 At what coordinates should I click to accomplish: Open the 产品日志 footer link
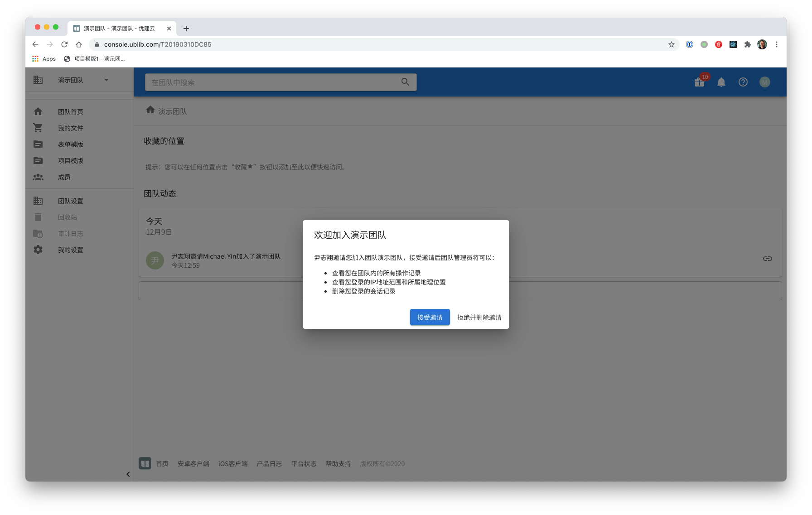269,464
